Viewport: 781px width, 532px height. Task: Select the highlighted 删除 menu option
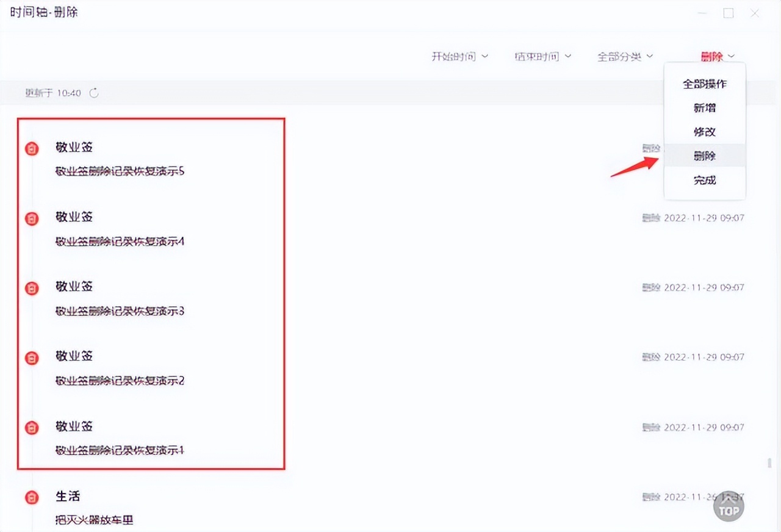(704, 156)
